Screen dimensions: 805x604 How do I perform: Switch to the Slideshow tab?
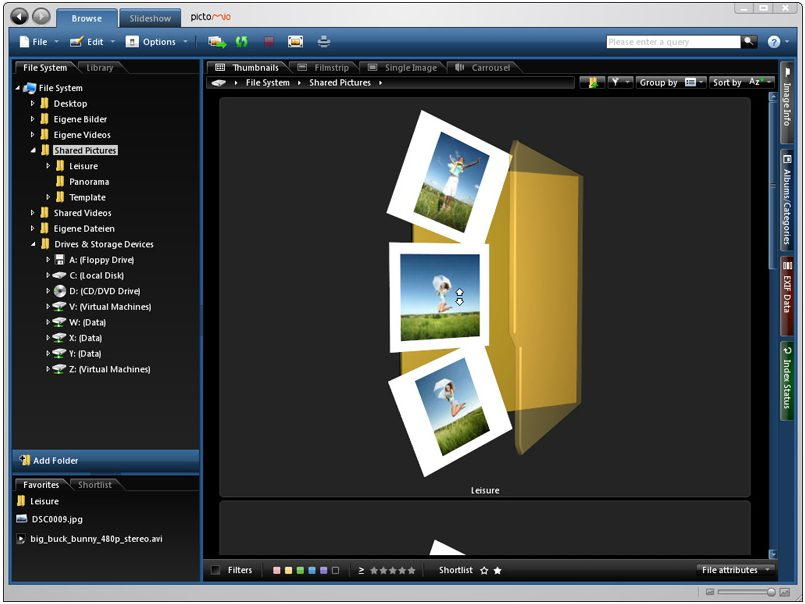[x=150, y=18]
